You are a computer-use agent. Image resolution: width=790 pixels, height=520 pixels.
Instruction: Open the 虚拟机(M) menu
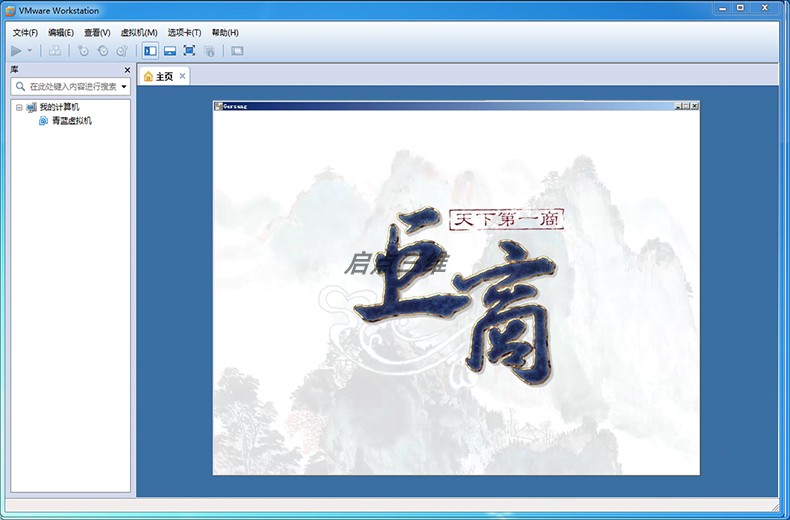(139, 33)
